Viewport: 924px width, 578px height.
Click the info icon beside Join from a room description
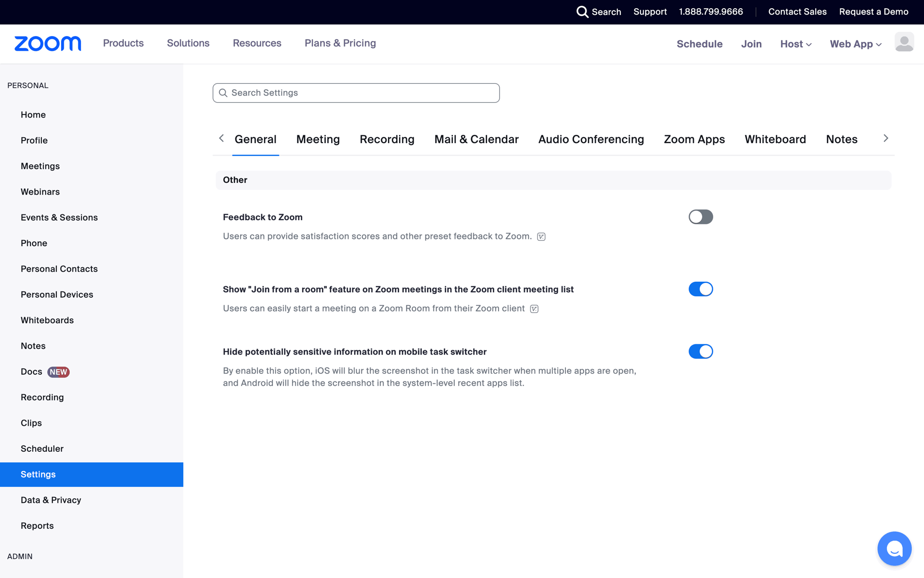click(x=534, y=309)
